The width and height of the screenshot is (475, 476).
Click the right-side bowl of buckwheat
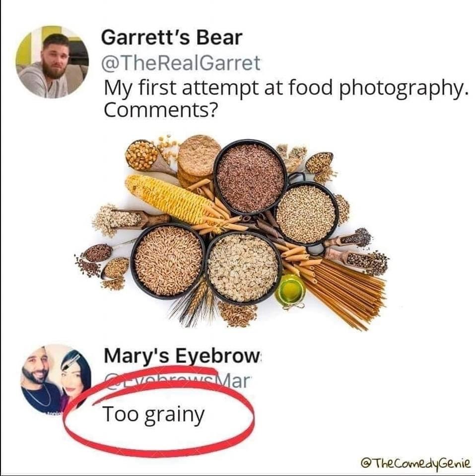pyautogui.click(x=306, y=214)
